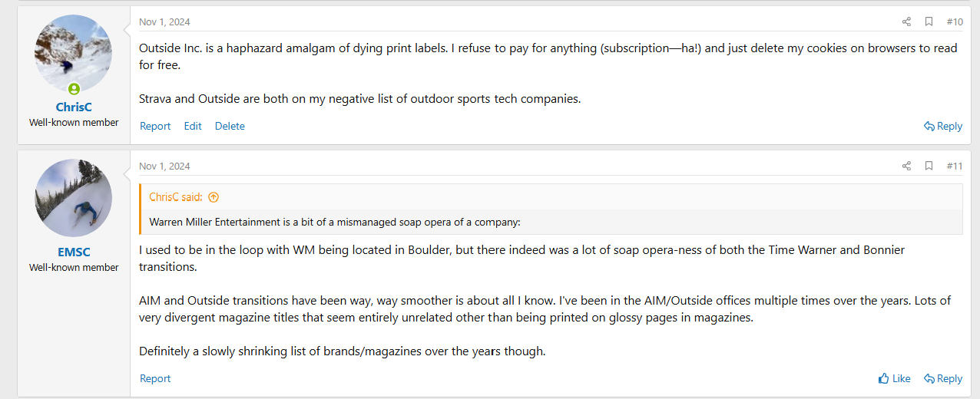
Task: Edit post #10
Action: pos(193,126)
